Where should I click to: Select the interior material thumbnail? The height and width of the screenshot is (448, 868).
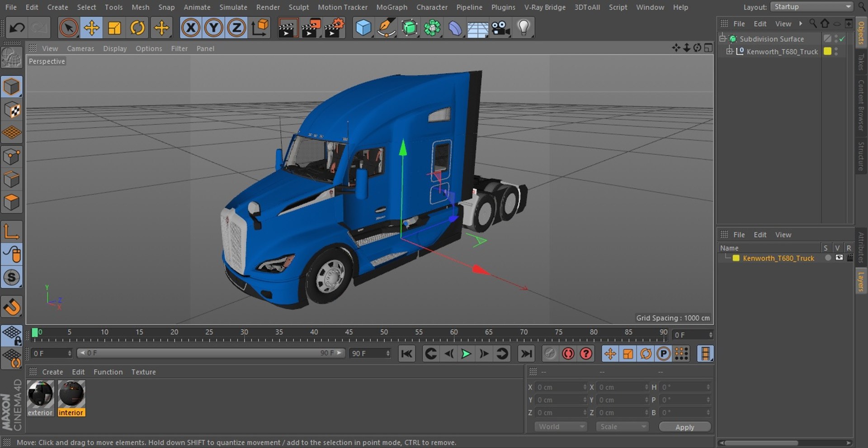click(71, 398)
